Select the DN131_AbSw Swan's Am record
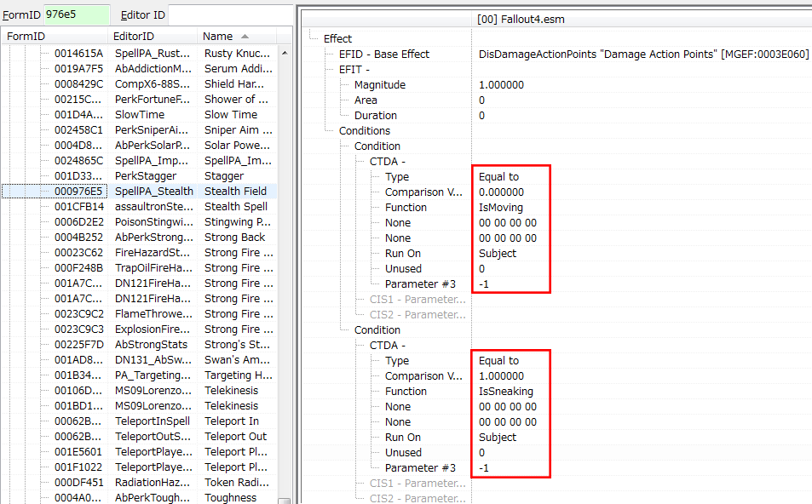Screen dimensions: 812x504 click(x=139, y=359)
